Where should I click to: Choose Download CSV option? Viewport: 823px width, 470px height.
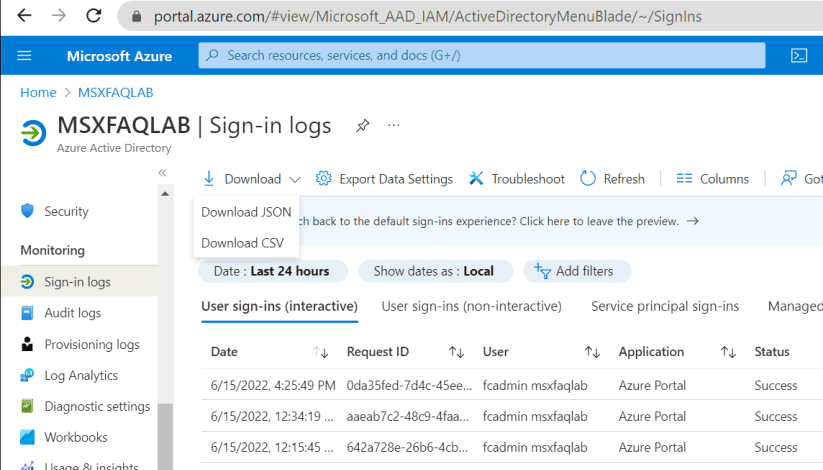coord(242,243)
